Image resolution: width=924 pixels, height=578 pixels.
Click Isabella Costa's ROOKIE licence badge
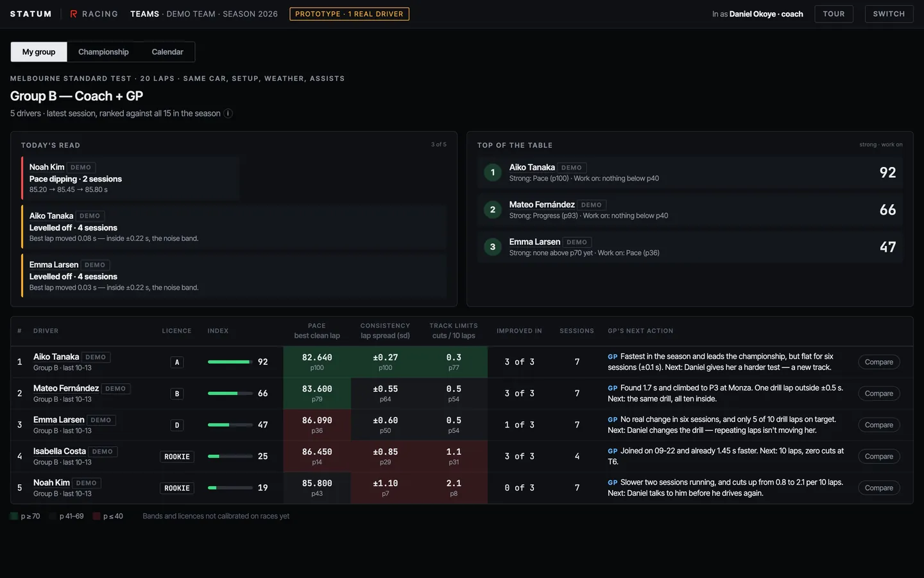click(177, 457)
